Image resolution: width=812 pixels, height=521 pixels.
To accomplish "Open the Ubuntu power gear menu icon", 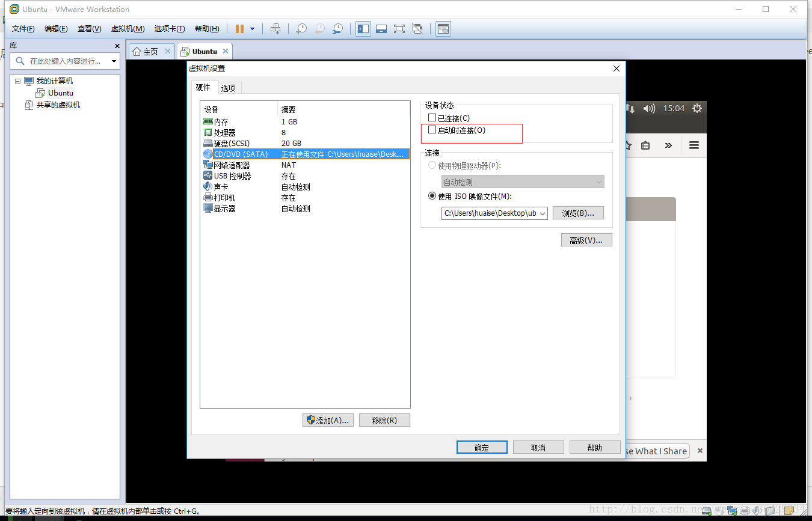I will (x=697, y=109).
